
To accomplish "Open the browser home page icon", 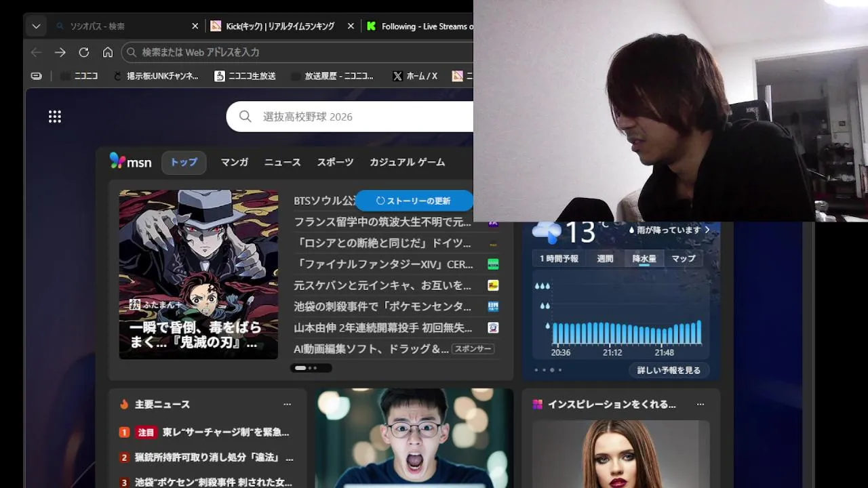I will [108, 52].
